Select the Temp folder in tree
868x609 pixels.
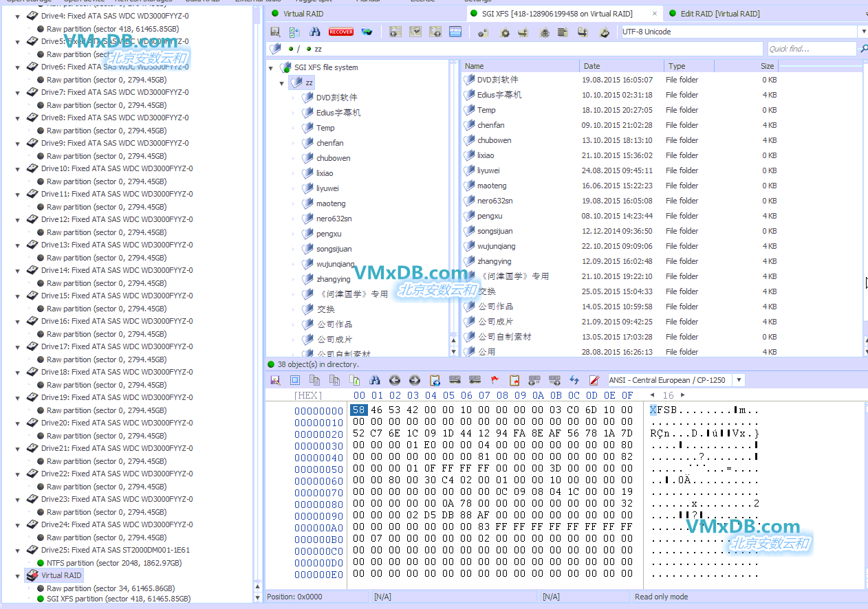[325, 128]
